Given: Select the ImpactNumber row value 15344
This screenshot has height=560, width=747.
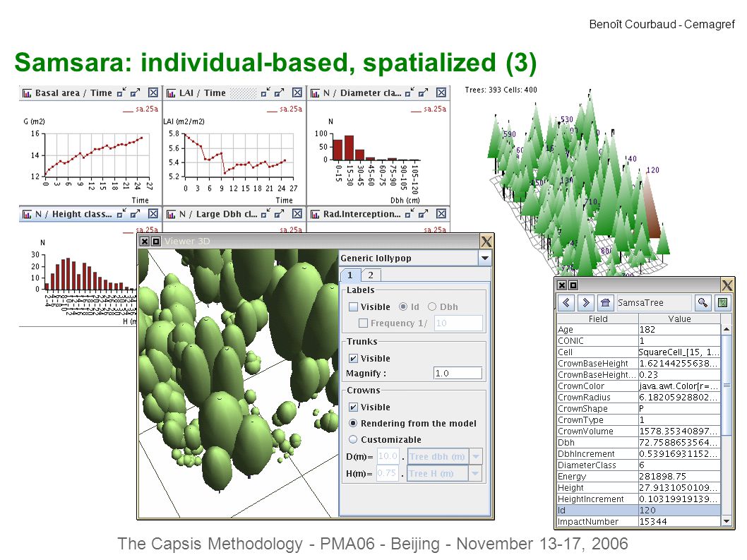Looking at the screenshot, I should pos(679,521).
